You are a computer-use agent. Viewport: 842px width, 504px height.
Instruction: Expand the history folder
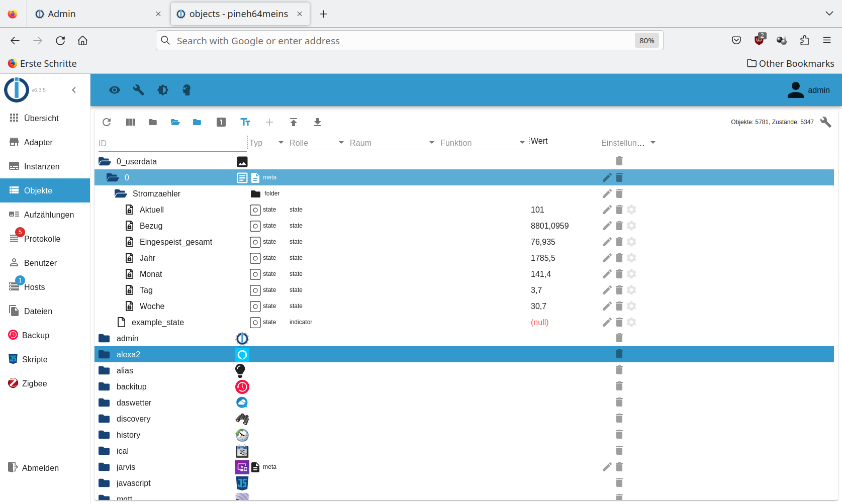pos(105,435)
